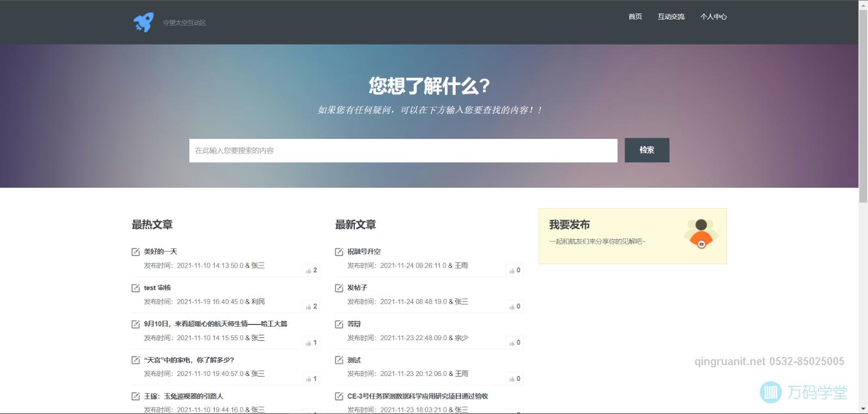Click the rocket logo icon

[x=144, y=22]
